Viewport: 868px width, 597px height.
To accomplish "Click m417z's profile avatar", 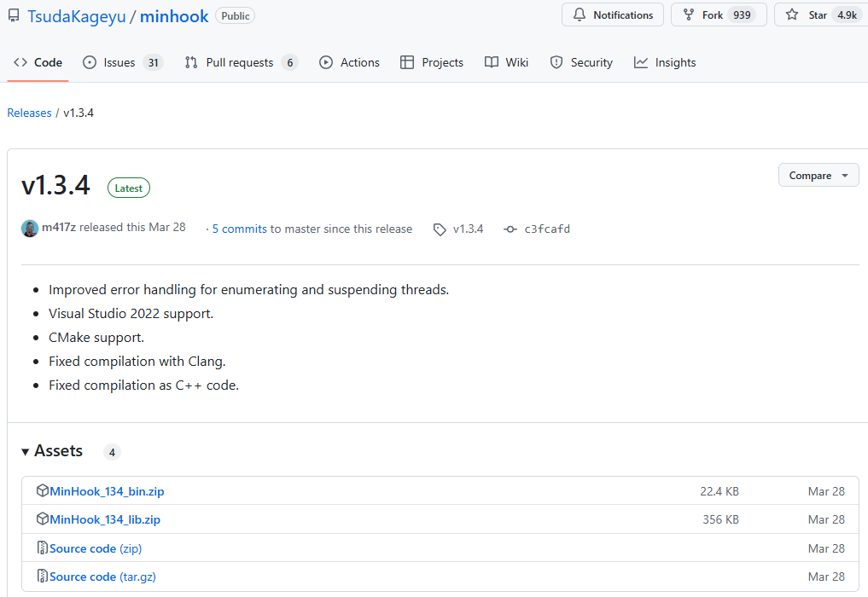I will pyautogui.click(x=29, y=229).
